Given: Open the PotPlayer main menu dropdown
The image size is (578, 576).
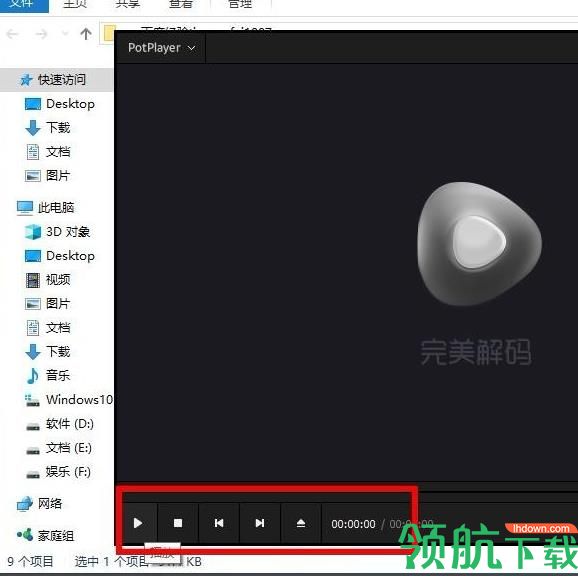Looking at the screenshot, I should pos(161,48).
